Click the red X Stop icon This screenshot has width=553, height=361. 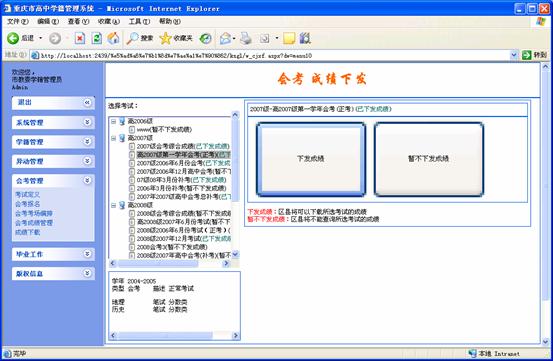click(x=80, y=38)
